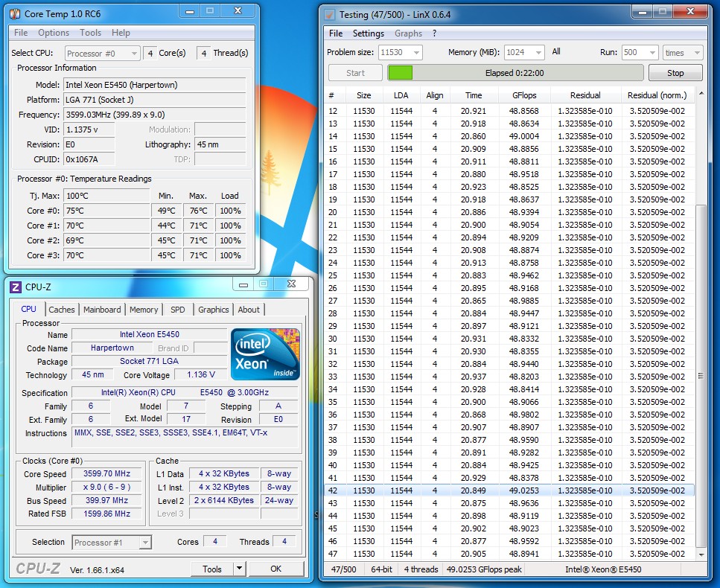
Task: Select result row 47 in LinX table
Action: [509, 554]
